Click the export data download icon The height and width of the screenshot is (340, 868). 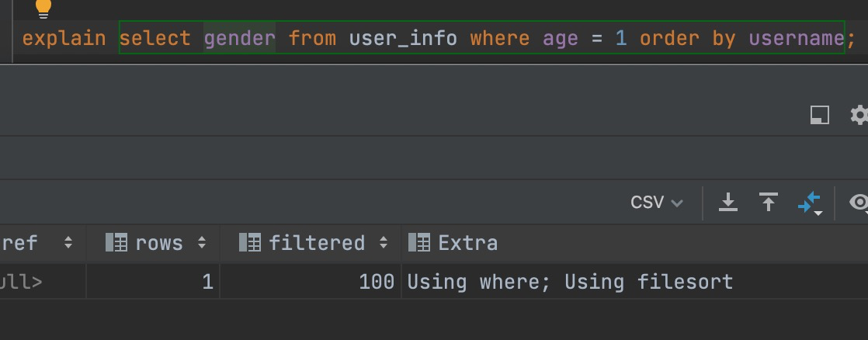727,203
